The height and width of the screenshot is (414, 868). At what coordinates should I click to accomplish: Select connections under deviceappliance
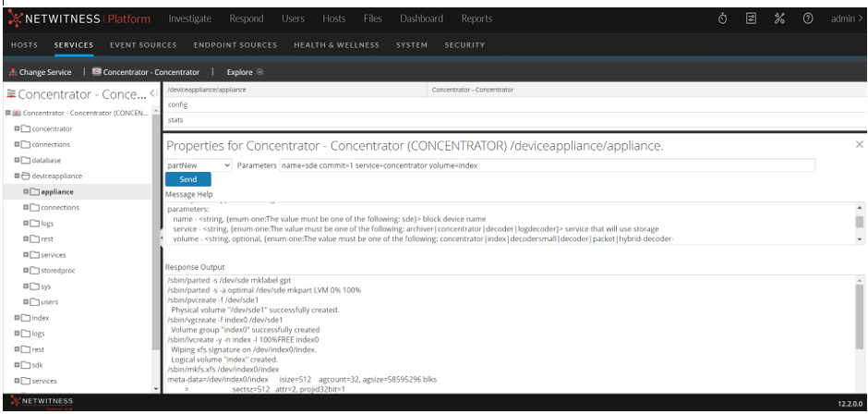(x=60, y=208)
